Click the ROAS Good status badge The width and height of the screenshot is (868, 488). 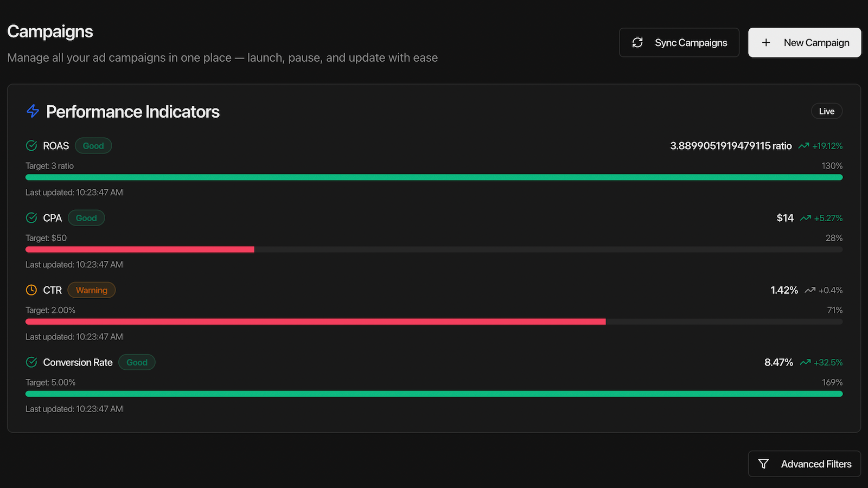[x=93, y=146]
